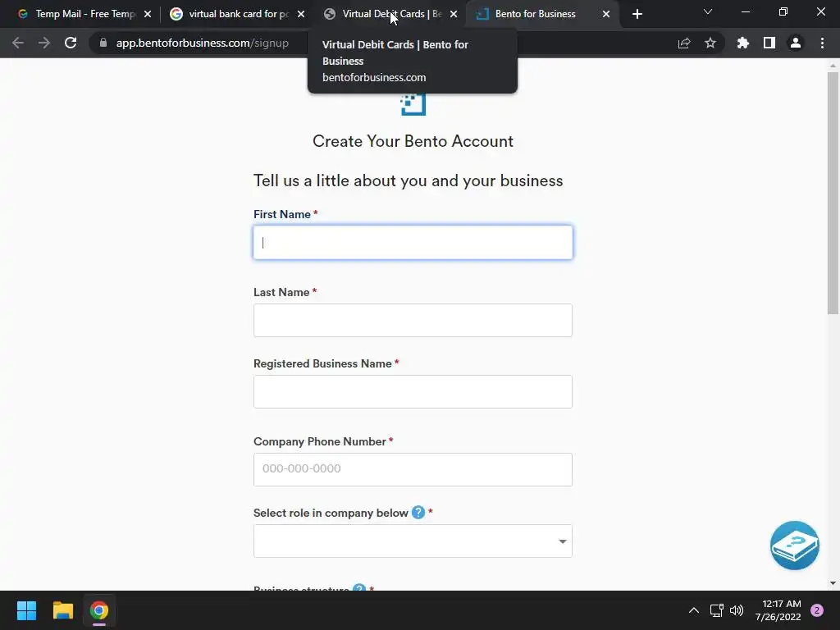The height and width of the screenshot is (630, 840).
Task: Open the Extensions puzzle icon
Action: tap(743, 43)
